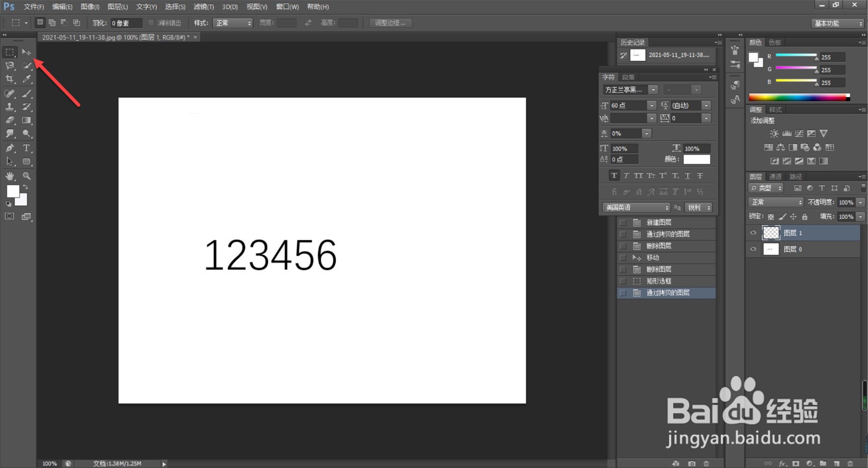Switch to the 色板 tab

click(x=775, y=42)
